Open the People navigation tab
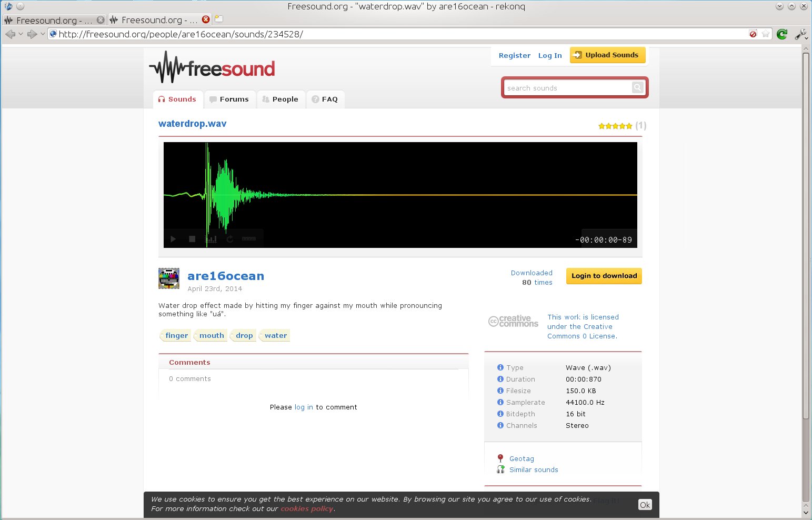This screenshot has height=520, width=812. [280, 99]
